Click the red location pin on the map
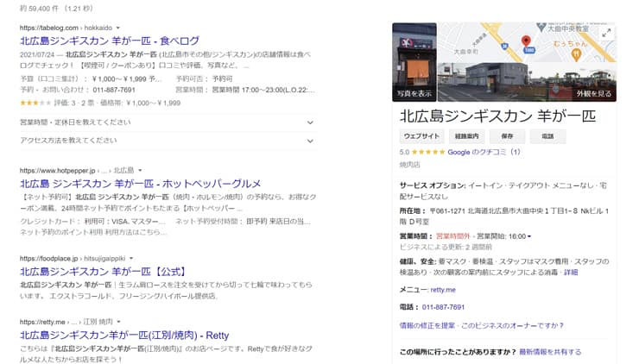Viewport: 639px width, 364px height. (x=526, y=41)
